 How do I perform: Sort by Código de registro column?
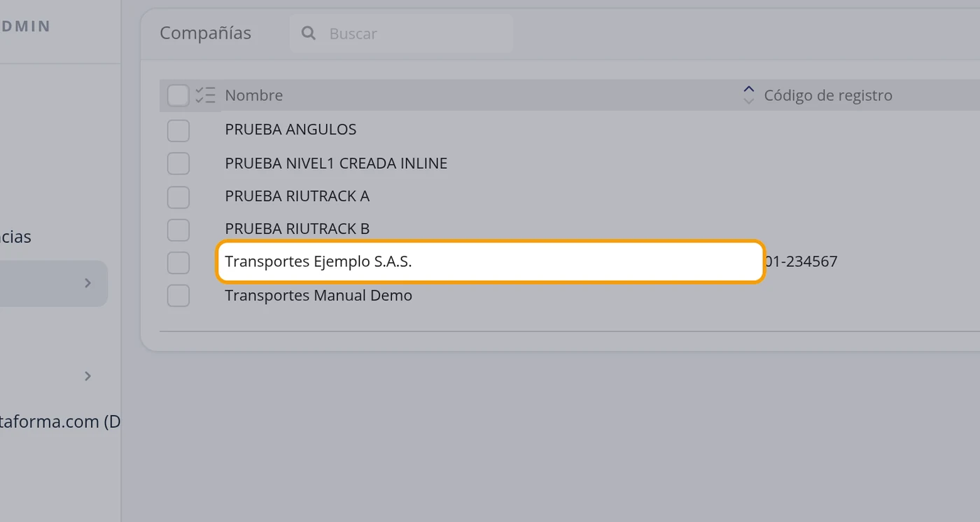click(x=828, y=95)
